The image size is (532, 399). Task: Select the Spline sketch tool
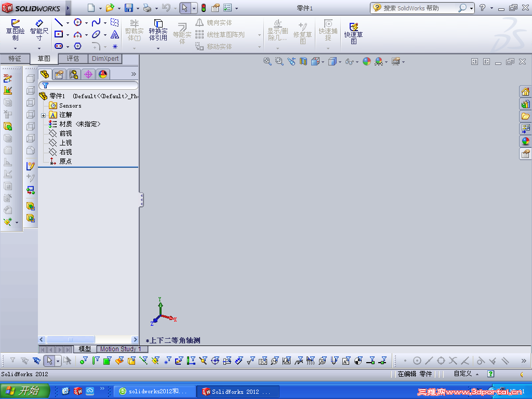tap(96, 23)
